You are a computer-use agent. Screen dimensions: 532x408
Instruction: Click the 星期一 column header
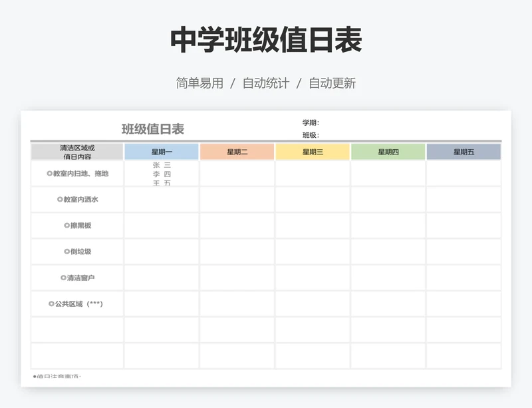point(162,152)
